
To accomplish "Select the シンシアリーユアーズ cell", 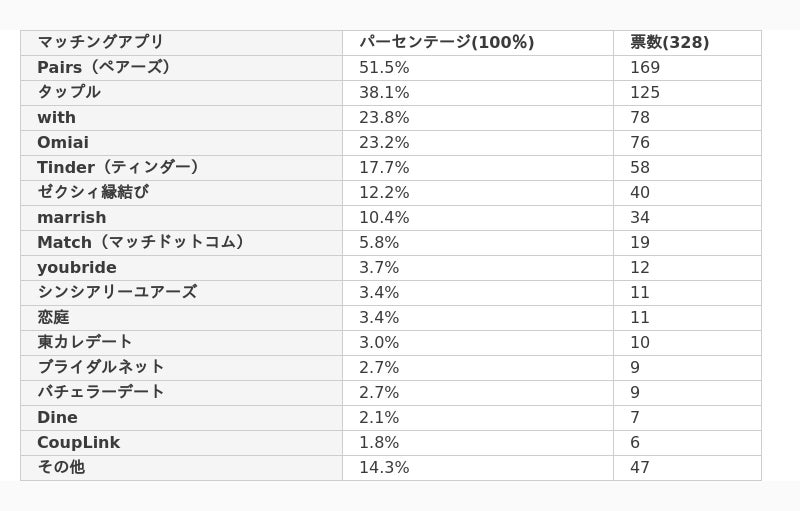I will click(117, 292).
